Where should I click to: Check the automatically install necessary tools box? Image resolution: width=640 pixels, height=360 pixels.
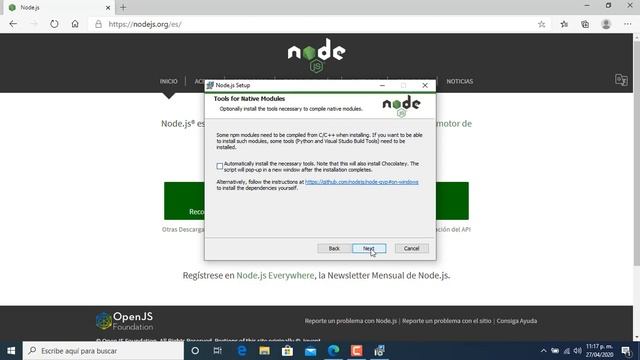[220, 166]
